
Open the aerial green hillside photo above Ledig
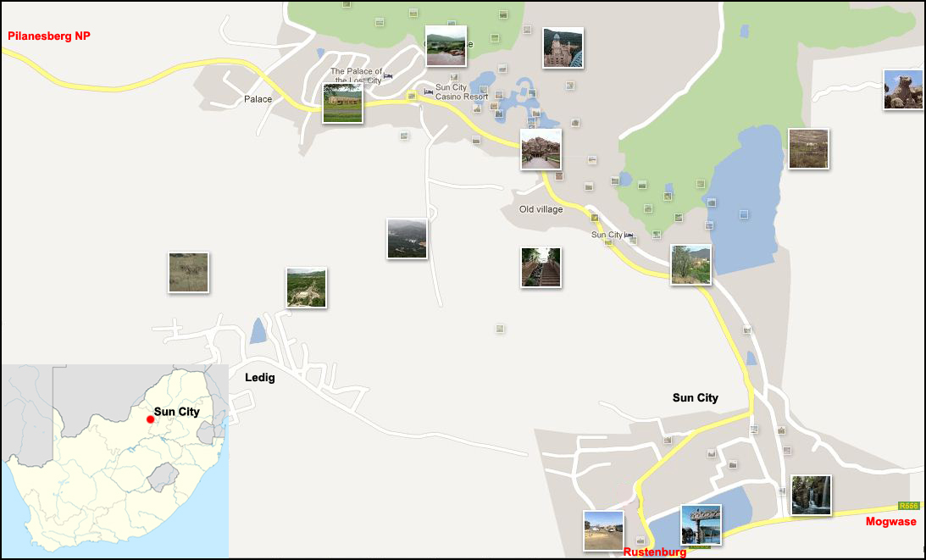(307, 288)
